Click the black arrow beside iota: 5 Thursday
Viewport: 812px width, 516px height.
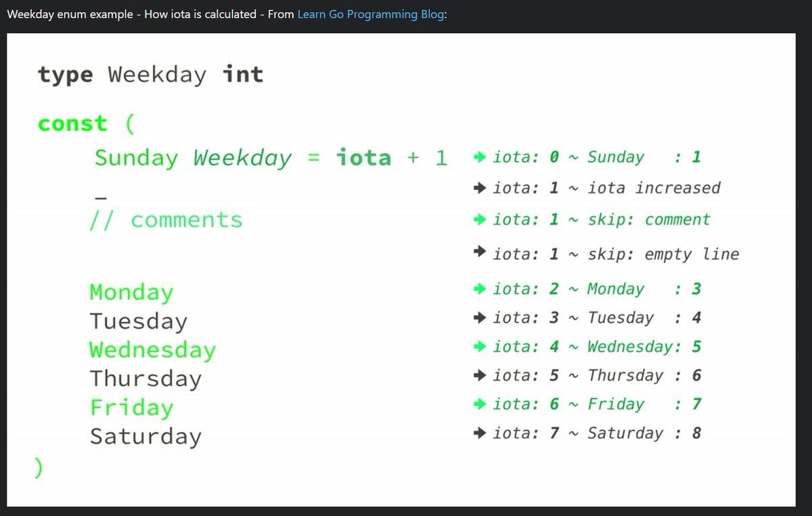click(480, 375)
